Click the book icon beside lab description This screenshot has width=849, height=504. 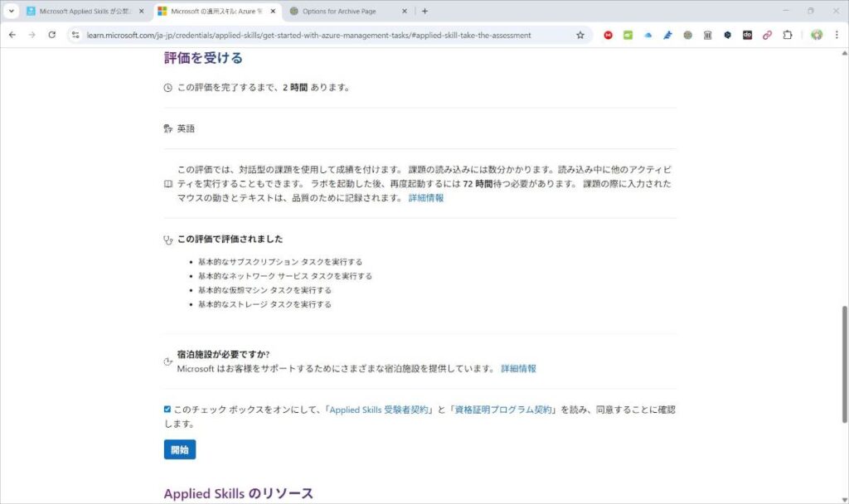[x=167, y=184]
